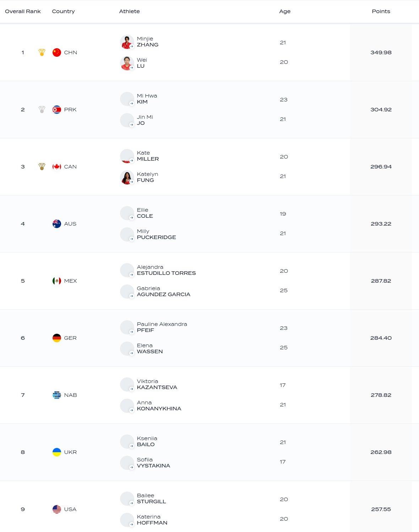Click the Germany flag icon
Image resolution: width=419 pixels, height=532 pixels.
tap(57, 338)
